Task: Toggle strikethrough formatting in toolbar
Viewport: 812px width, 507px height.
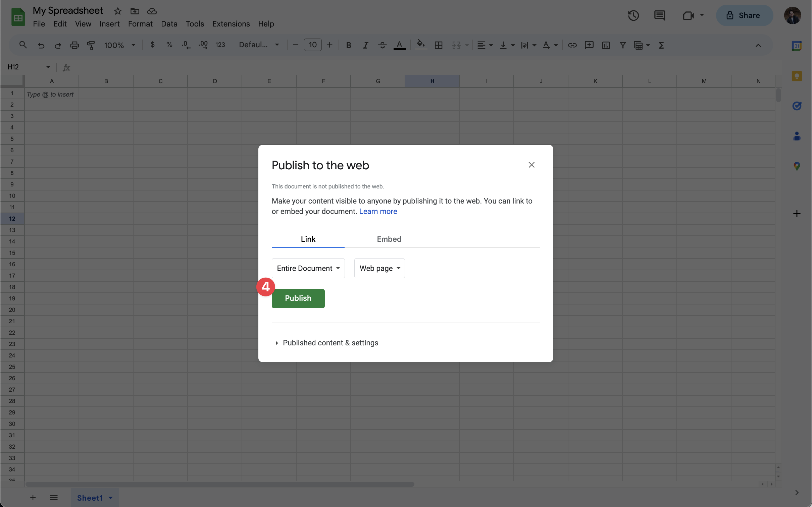Action: (x=382, y=45)
